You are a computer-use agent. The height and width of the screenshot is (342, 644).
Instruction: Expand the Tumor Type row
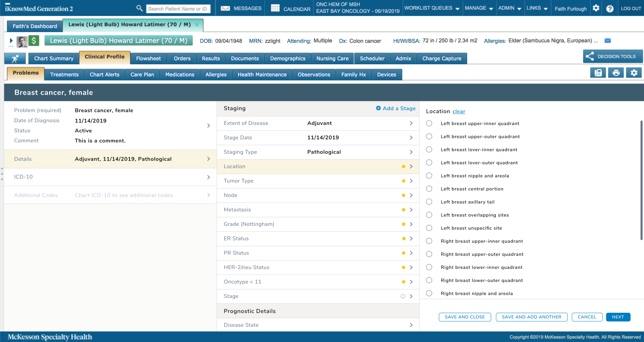pos(318,181)
